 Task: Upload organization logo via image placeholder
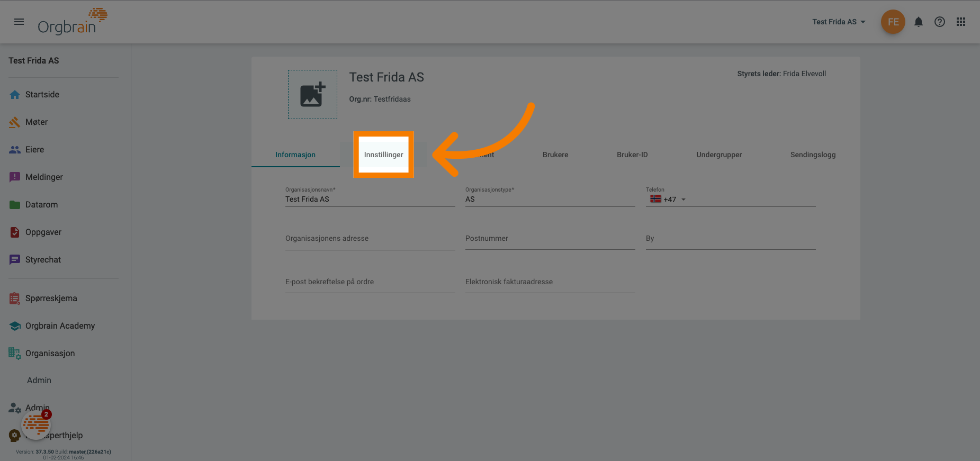point(312,95)
